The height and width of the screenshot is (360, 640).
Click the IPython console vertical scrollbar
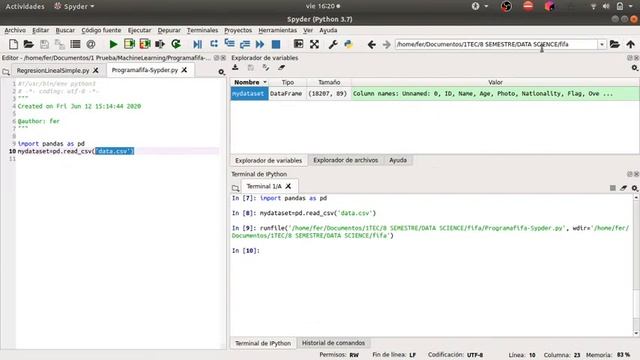[x=636, y=265]
